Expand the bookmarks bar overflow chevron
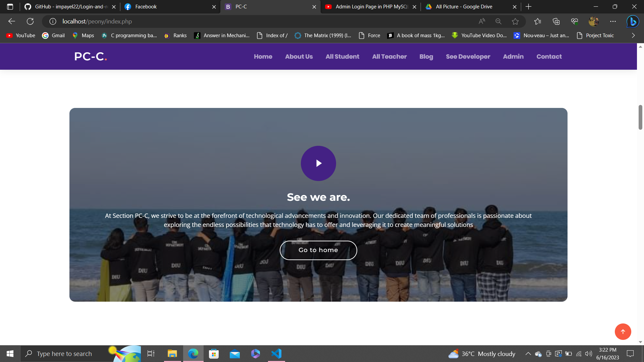This screenshot has width=644, height=362. (633, 36)
